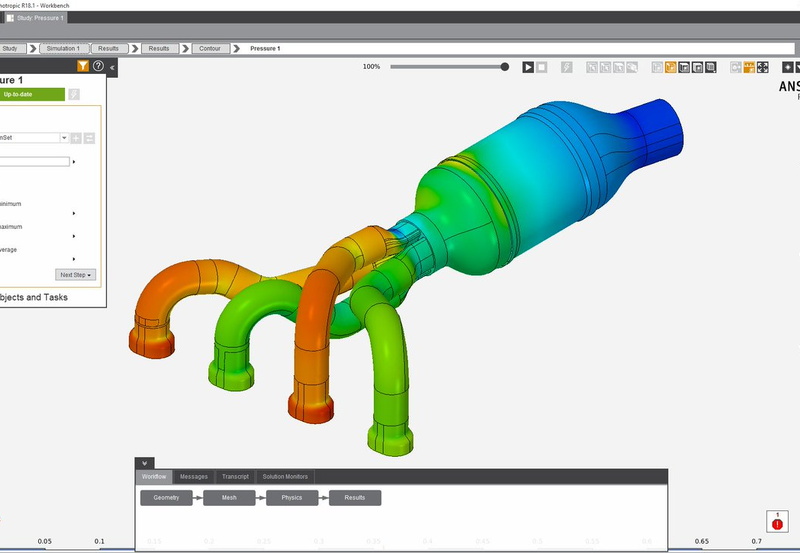
Task: Click the Mesh workflow step button
Action: tap(229, 498)
